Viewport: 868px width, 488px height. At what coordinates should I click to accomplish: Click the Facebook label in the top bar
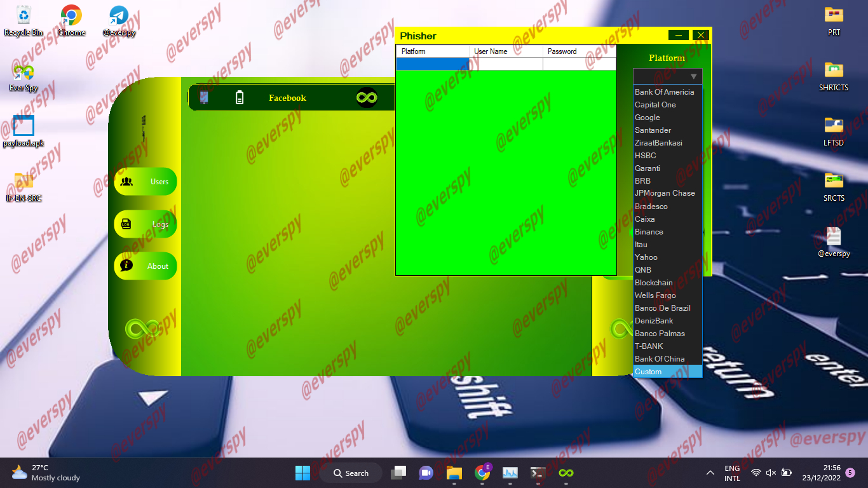pos(287,98)
